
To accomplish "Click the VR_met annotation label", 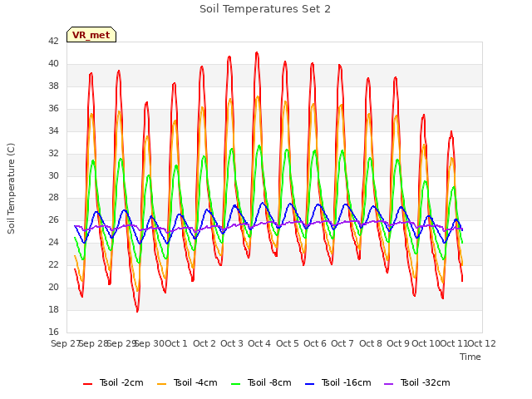I will click(x=91, y=35).
